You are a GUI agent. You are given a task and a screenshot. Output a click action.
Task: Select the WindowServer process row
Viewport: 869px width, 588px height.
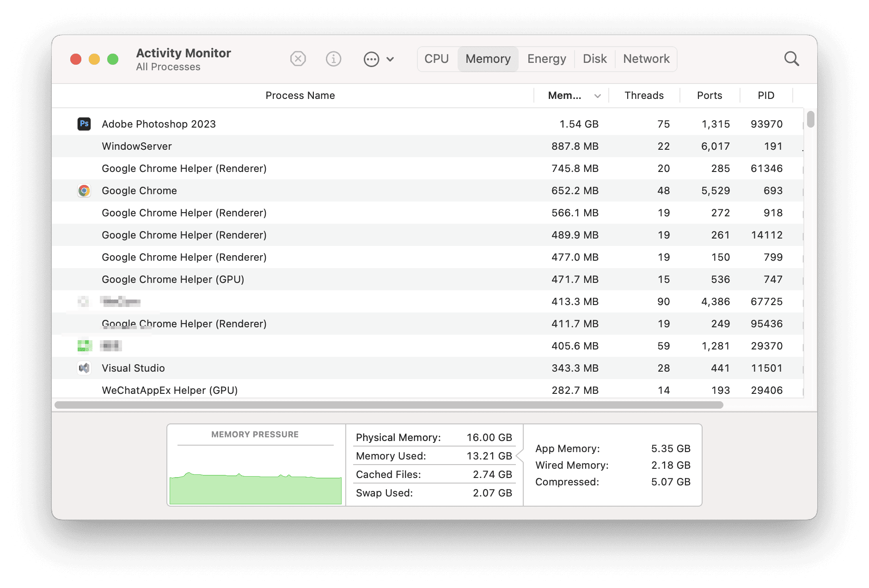click(x=428, y=146)
